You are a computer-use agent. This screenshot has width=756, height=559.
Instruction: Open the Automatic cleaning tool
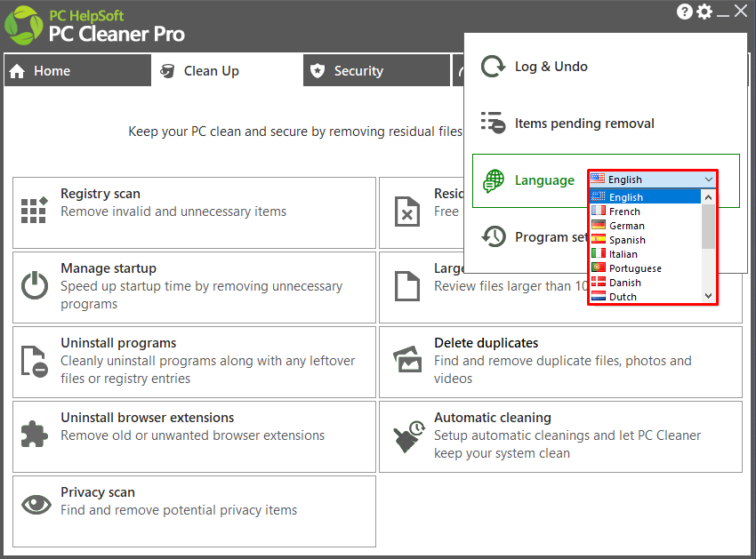pos(560,437)
